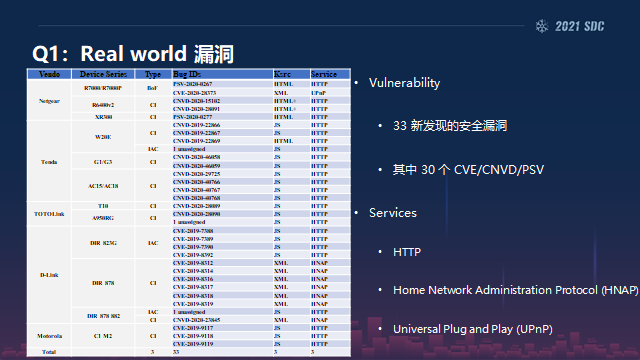This screenshot has width=640, height=360.
Task: Click the "G1/G3" device cell
Action: pyautogui.click(x=103, y=162)
